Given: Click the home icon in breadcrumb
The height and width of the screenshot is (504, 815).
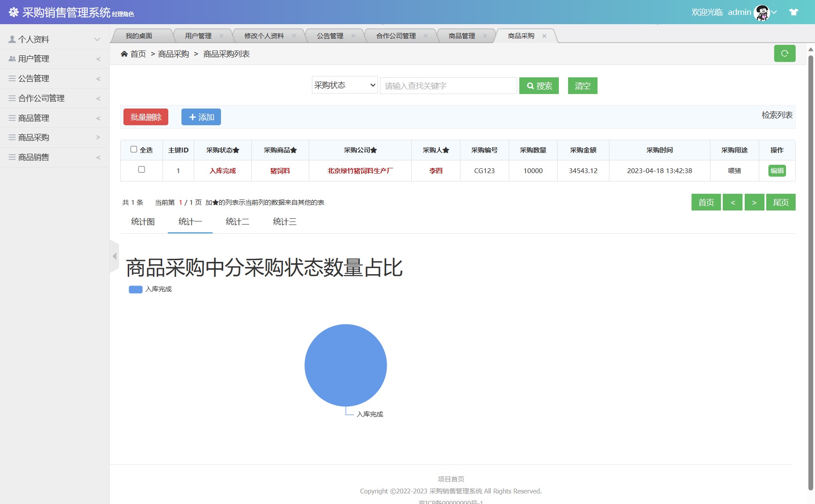Looking at the screenshot, I should click(124, 53).
